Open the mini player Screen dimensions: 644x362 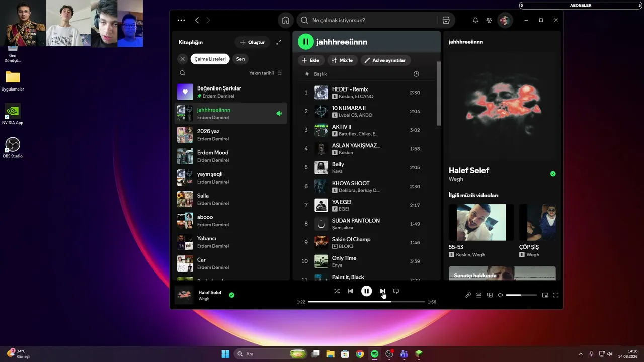(545, 295)
